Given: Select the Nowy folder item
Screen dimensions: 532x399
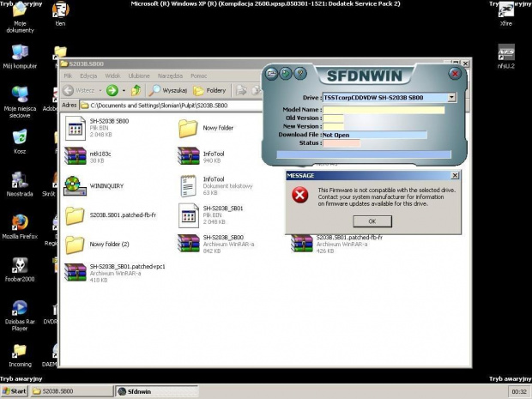Looking at the screenshot, I should pos(206,128).
